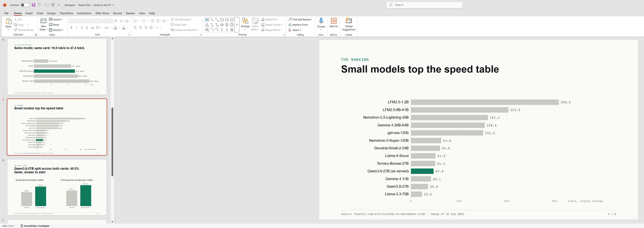Toggle text Shadow formatting
The image size is (644, 228).
pos(87,28)
